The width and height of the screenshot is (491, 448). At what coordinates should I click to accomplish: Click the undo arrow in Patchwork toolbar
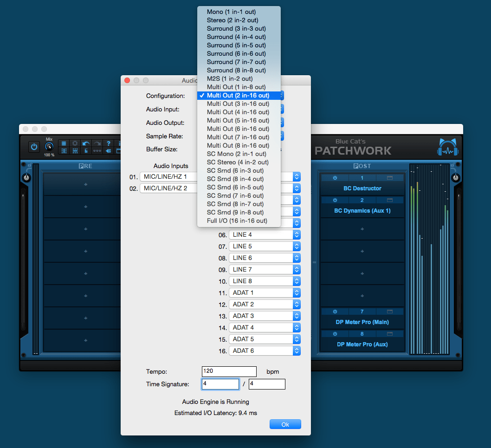pyautogui.click(x=85, y=143)
